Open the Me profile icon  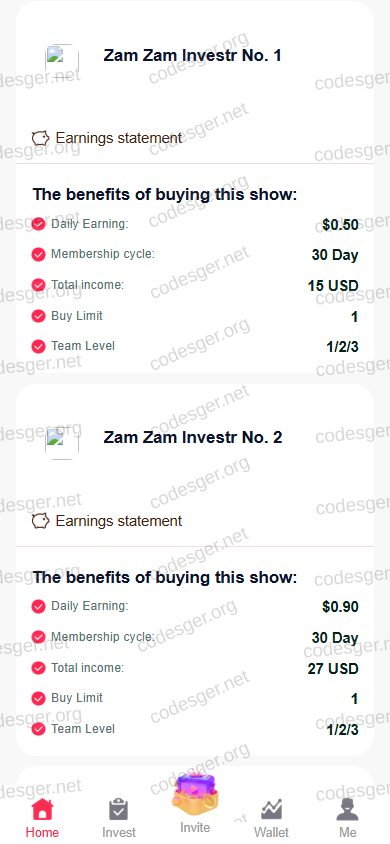point(348,809)
